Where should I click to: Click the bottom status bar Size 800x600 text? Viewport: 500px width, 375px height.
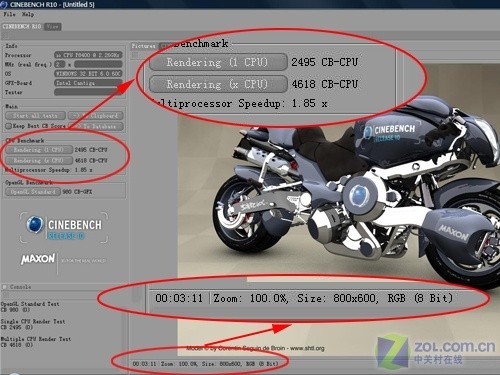222,364
